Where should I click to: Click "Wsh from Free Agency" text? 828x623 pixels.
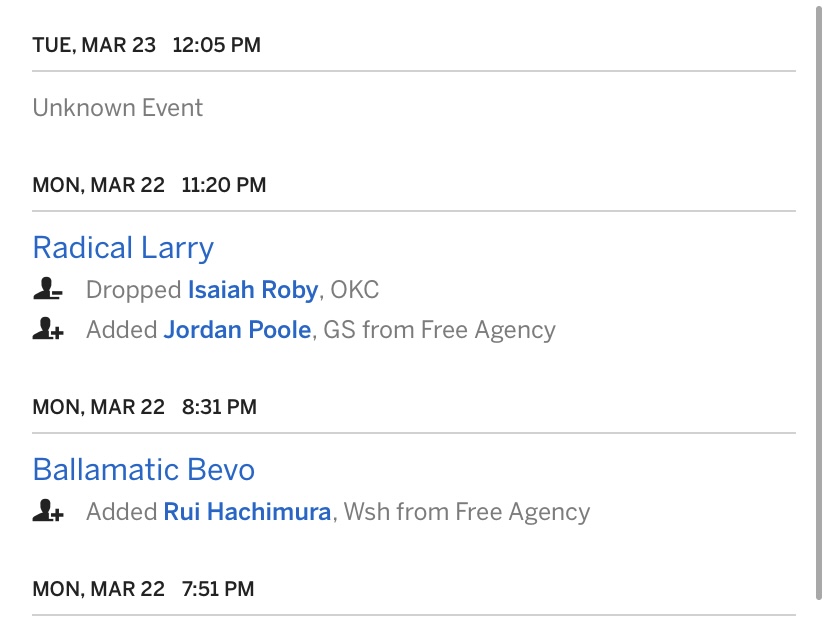[x=467, y=513]
